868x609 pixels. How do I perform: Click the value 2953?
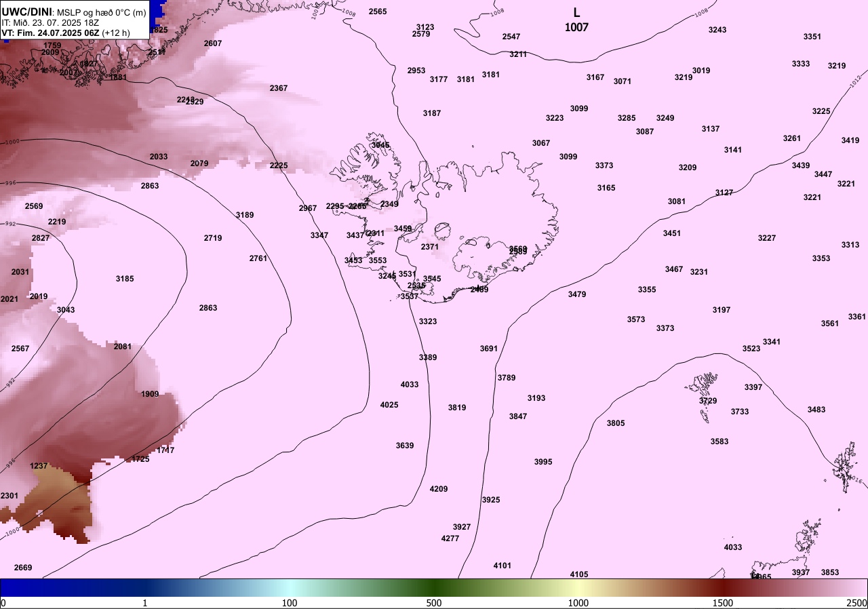(x=416, y=71)
